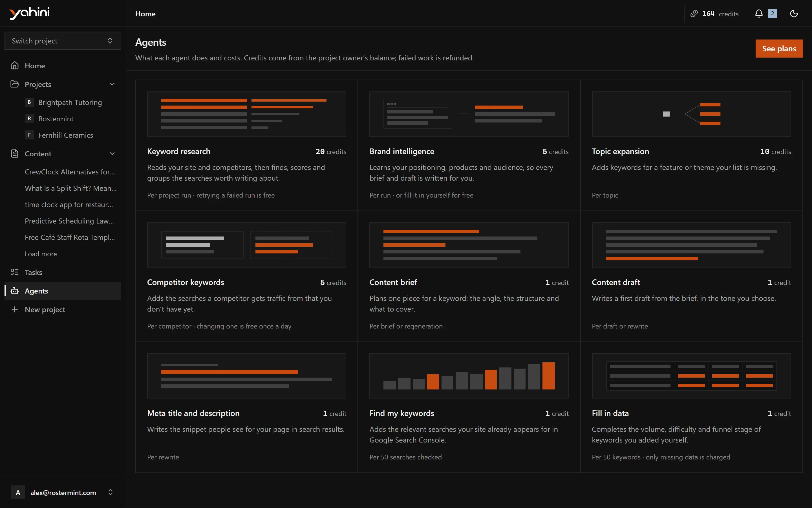
Task: Open CrewClock Alternatives content item
Action: pyautogui.click(x=70, y=172)
